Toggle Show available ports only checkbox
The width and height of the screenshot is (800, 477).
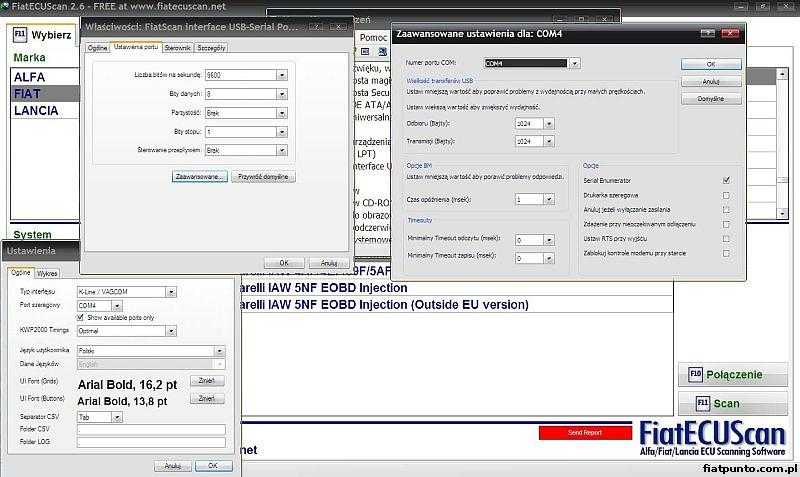pyautogui.click(x=80, y=317)
